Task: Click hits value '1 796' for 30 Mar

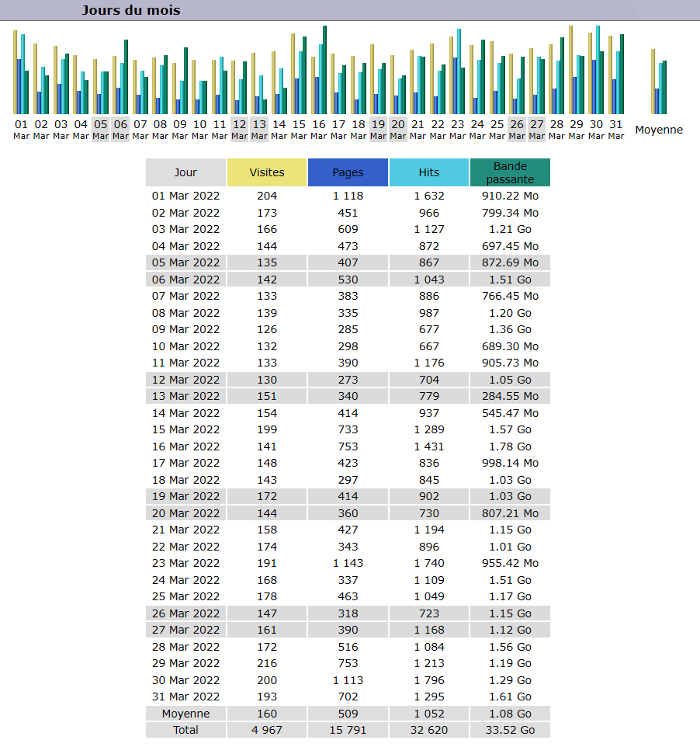Action: [428, 679]
